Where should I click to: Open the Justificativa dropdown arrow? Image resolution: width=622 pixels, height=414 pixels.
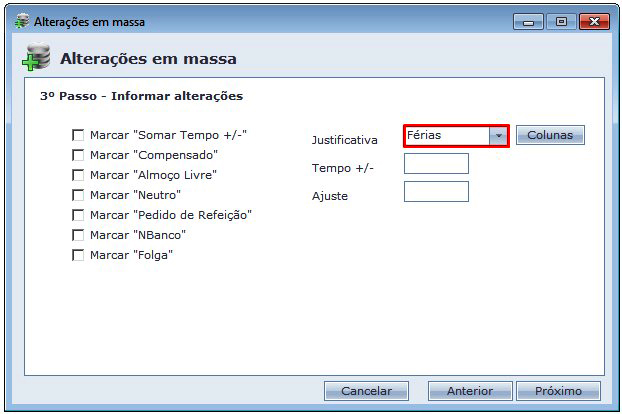point(497,136)
